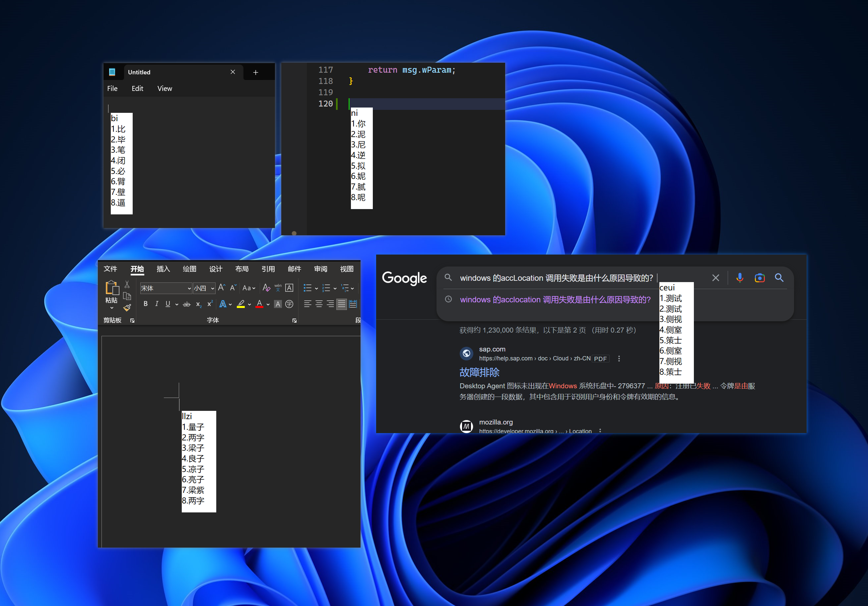Image resolution: width=868 pixels, height=606 pixels.
Task: Click Clear All Formatting eraser icon
Action: click(x=266, y=288)
